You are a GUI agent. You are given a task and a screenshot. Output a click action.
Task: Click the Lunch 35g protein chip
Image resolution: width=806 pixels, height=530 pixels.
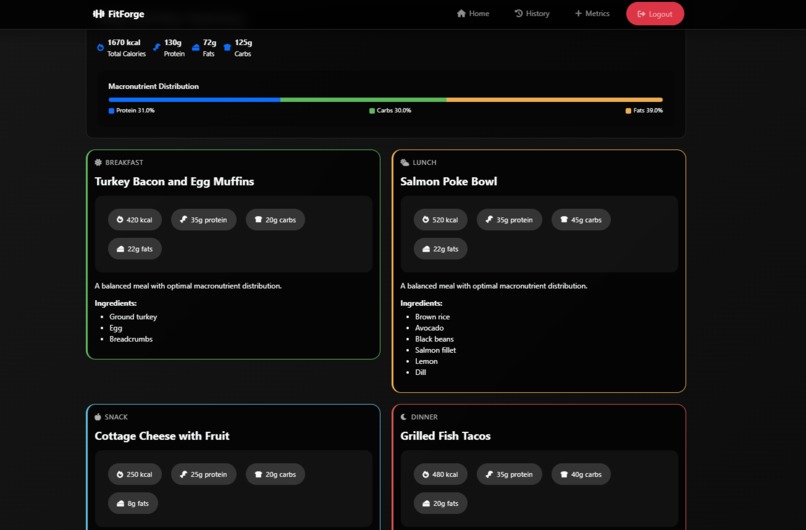(509, 220)
